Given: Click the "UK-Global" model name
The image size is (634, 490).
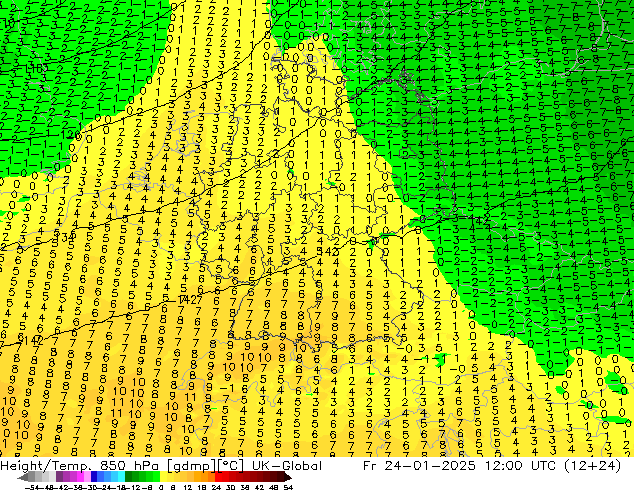Looking at the screenshot, I should pos(287,466).
